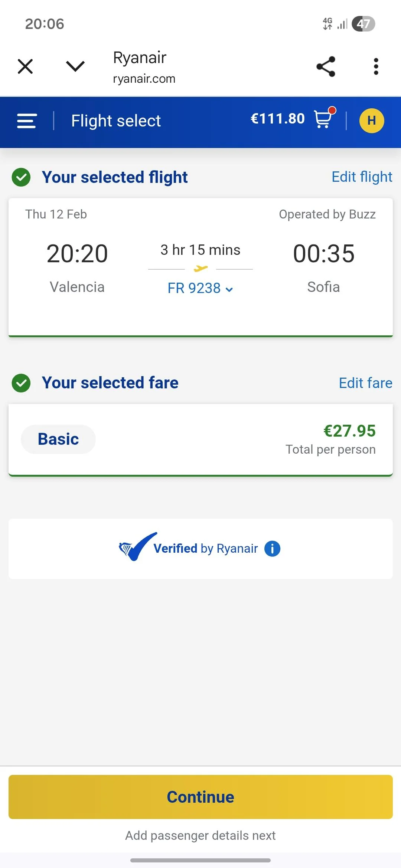Tap the ryanair.com address text
401x868 pixels.
pos(144,79)
